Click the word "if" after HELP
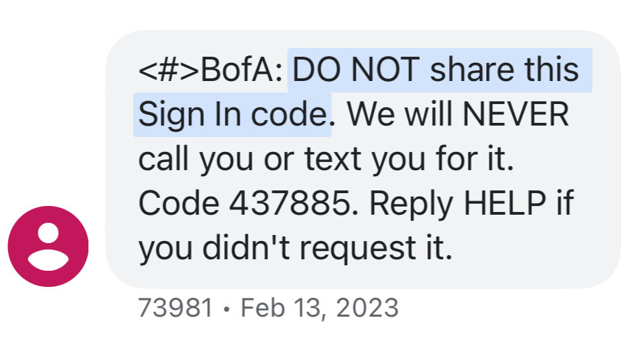This screenshot has height=343, width=644. (565, 203)
